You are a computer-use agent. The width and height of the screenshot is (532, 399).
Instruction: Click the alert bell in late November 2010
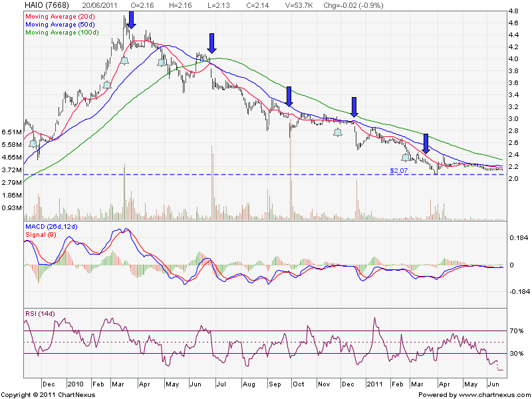[x=338, y=132]
